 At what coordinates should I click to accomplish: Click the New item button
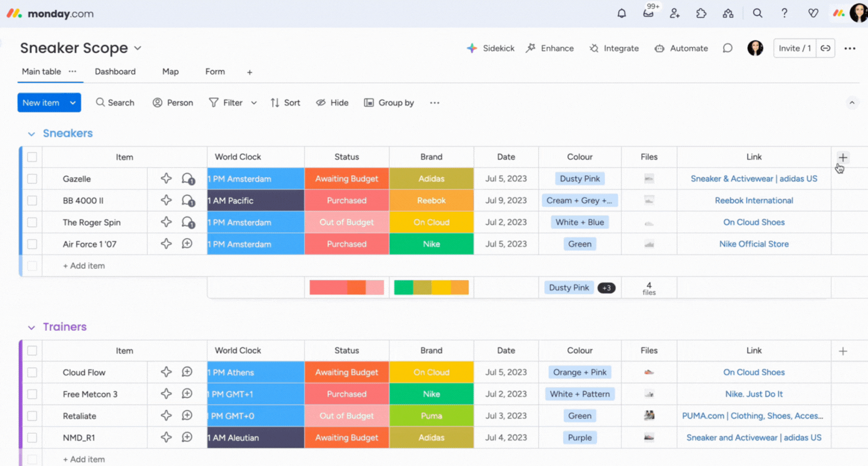tap(41, 103)
